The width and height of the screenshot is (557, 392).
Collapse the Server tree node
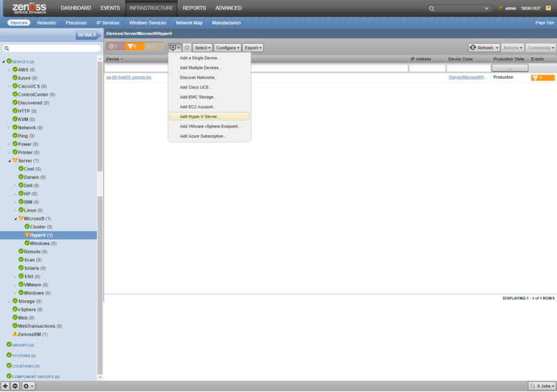coord(10,161)
